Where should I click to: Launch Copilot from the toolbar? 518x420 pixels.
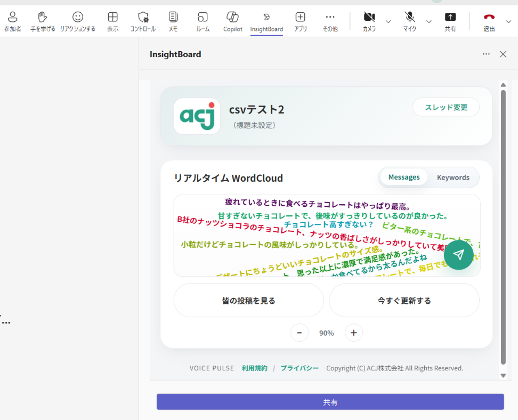coord(232,21)
